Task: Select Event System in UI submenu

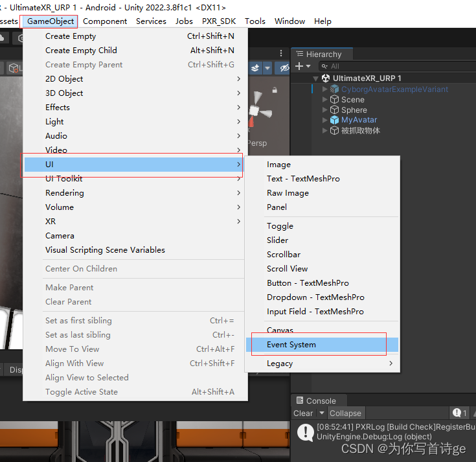Action: (322, 345)
